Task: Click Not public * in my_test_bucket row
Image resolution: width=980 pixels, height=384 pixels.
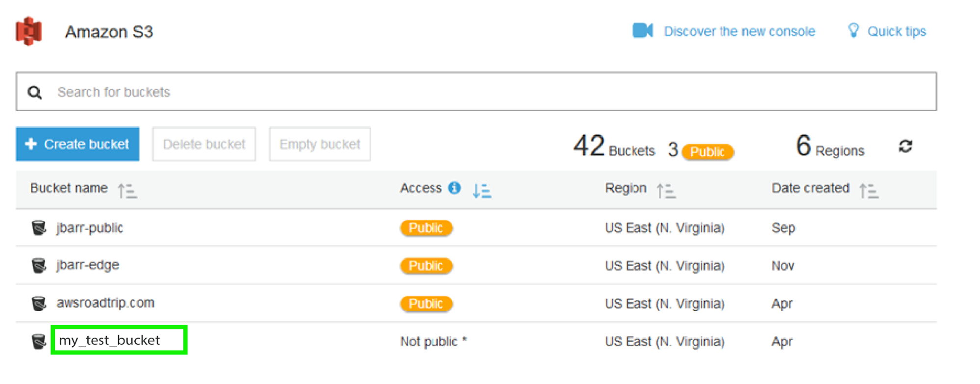Action: 433,341
